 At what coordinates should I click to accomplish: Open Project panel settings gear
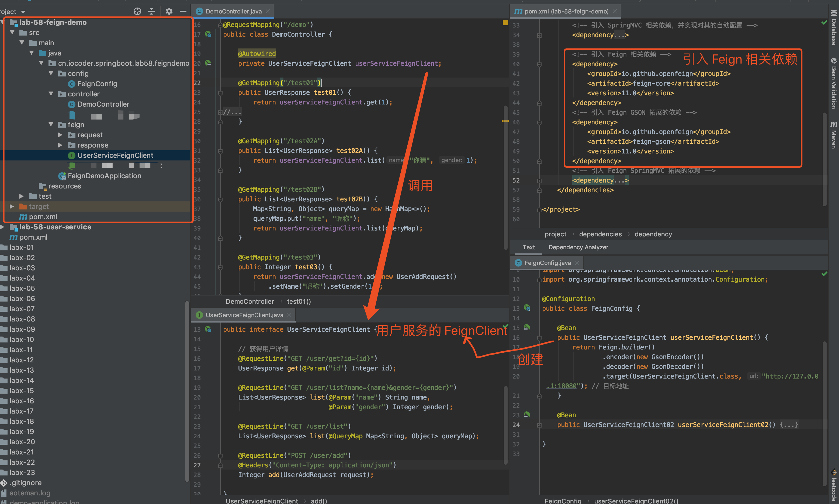[169, 12]
